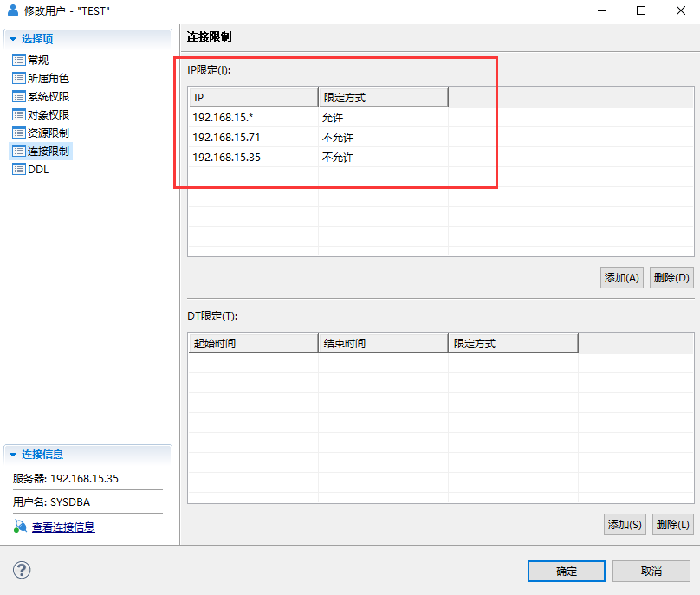Click the 查看连接信息 connection icon
This screenshot has height=595, width=700.
tap(20, 527)
